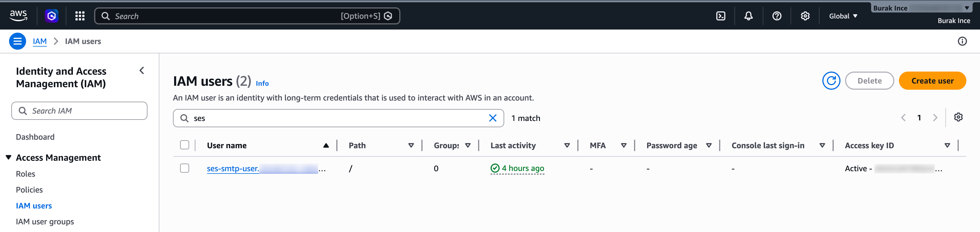Image resolution: width=980 pixels, height=232 pixels.
Task: Open IAM user groups in the sidebar
Action: (45, 222)
